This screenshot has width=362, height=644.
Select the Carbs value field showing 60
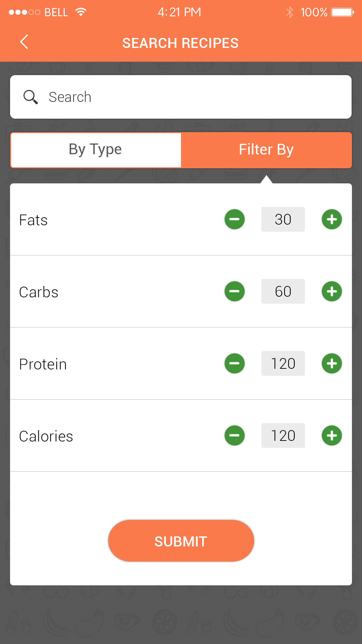tap(283, 291)
